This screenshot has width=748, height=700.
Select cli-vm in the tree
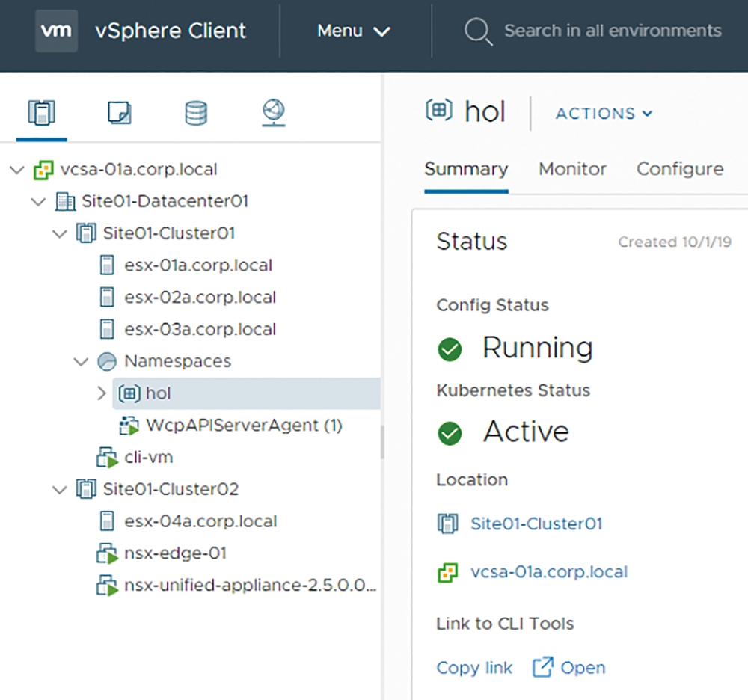pyautogui.click(x=148, y=458)
